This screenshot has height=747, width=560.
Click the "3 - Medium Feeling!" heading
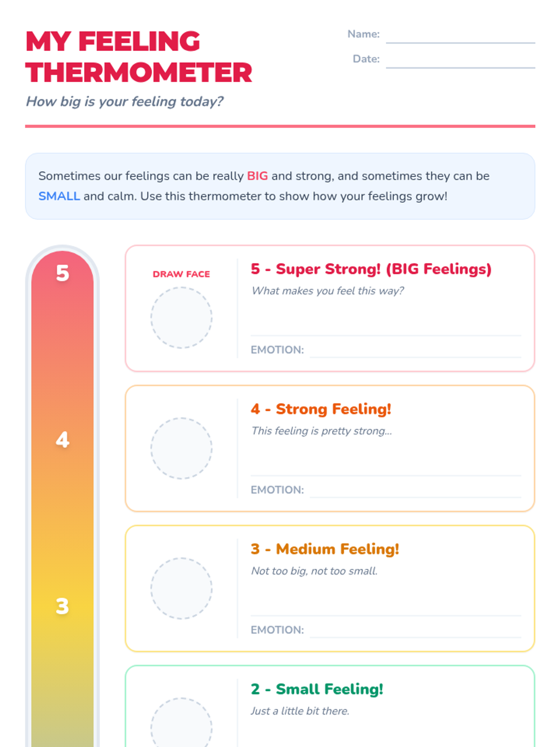tap(325, 549)
